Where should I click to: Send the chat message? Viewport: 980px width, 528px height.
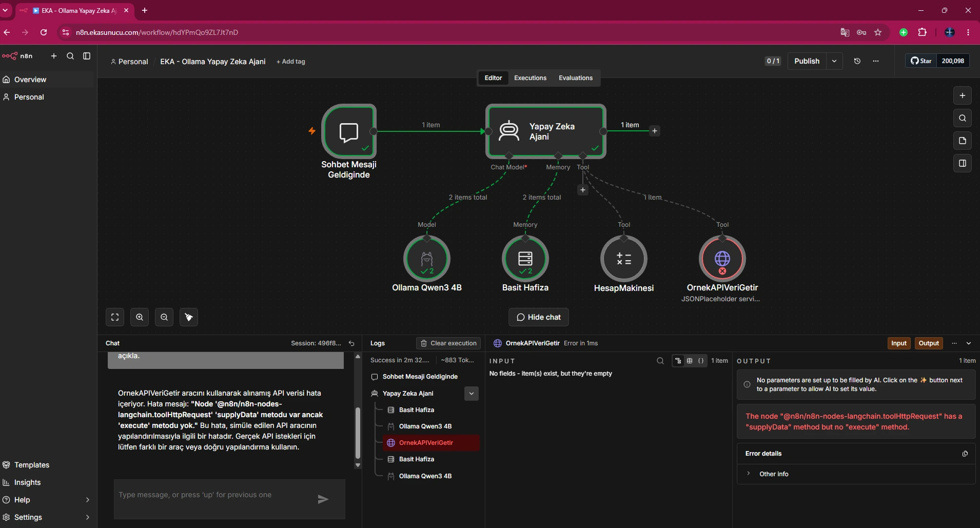(323, 499)
